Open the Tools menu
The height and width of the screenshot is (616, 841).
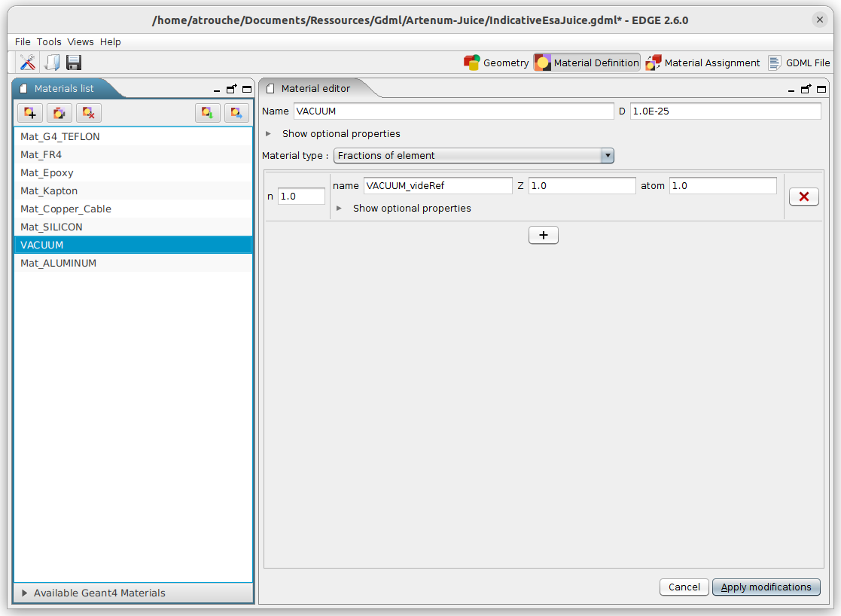[x=49, y=41]
